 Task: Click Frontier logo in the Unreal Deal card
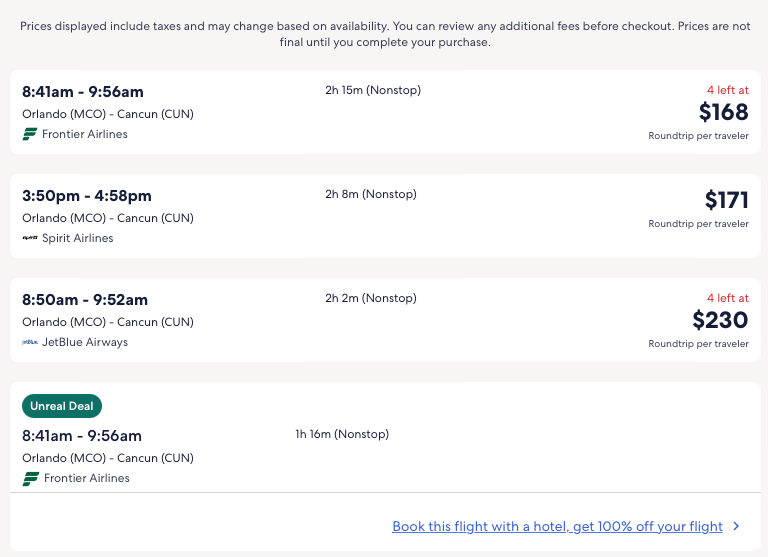(30, 478)
